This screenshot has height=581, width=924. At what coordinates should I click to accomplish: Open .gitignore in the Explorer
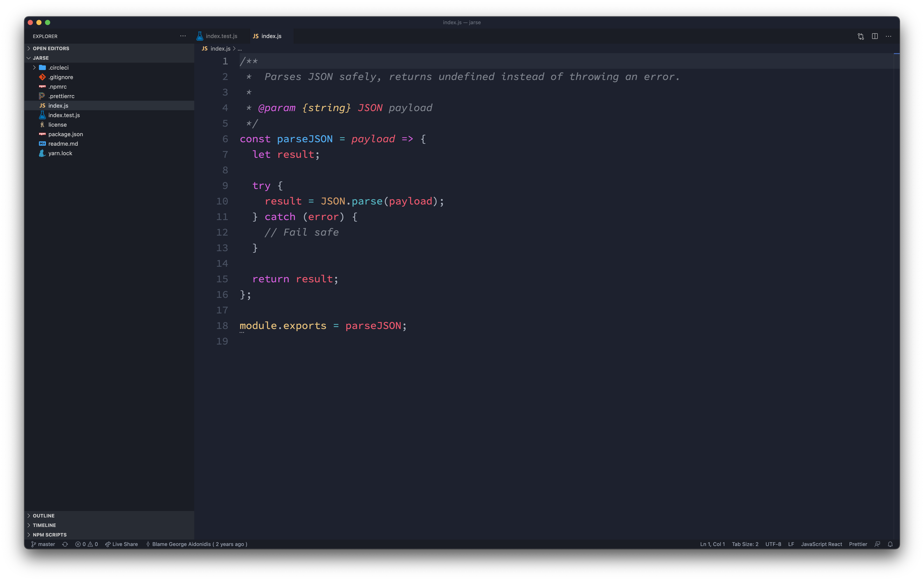[x=109, y=77]
